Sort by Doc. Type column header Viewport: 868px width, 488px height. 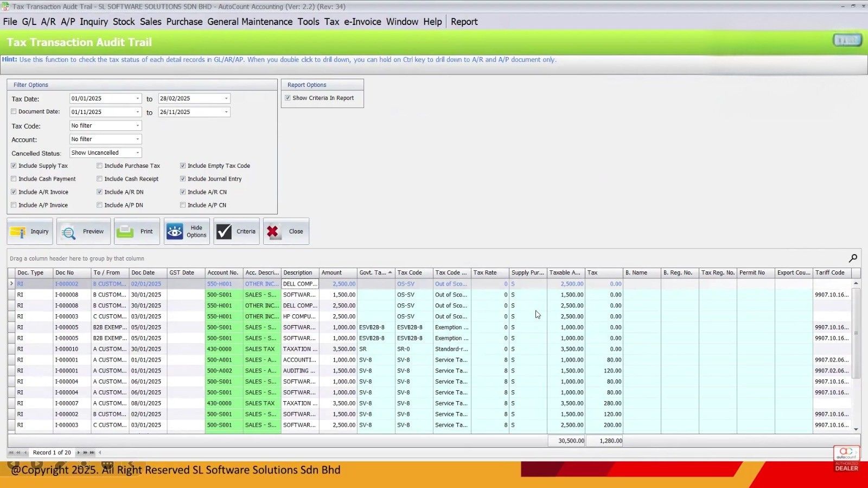click(x=34, y=272)
